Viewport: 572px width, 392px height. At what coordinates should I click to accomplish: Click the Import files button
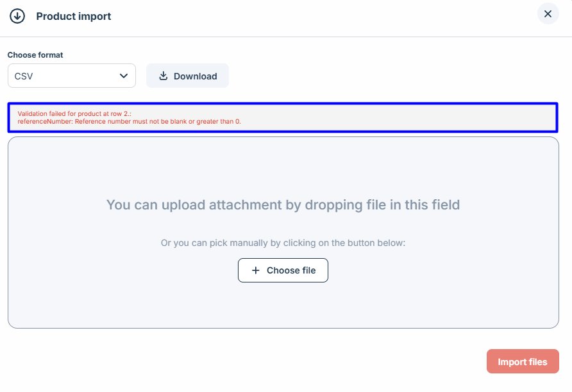(x=523, y=361)
